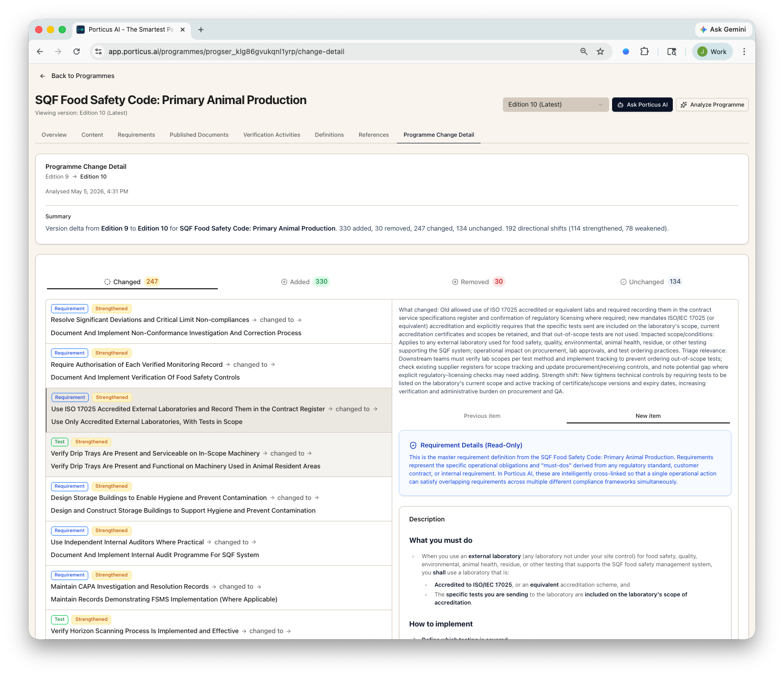This screenshot has width=784, height=677.
Task: Open the Extensions puzzle icon
Action: pyautogui.click(x=645, y=52)
